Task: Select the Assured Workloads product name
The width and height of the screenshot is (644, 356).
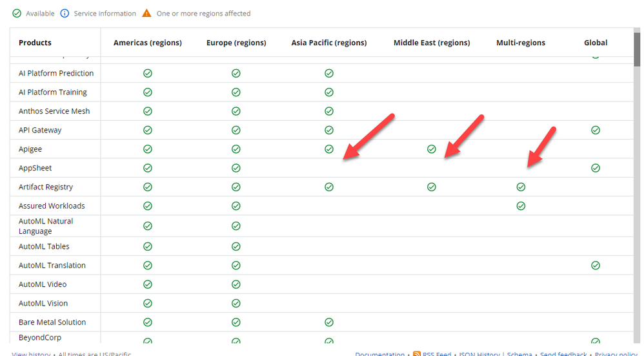Action: [x=52, y=206]
